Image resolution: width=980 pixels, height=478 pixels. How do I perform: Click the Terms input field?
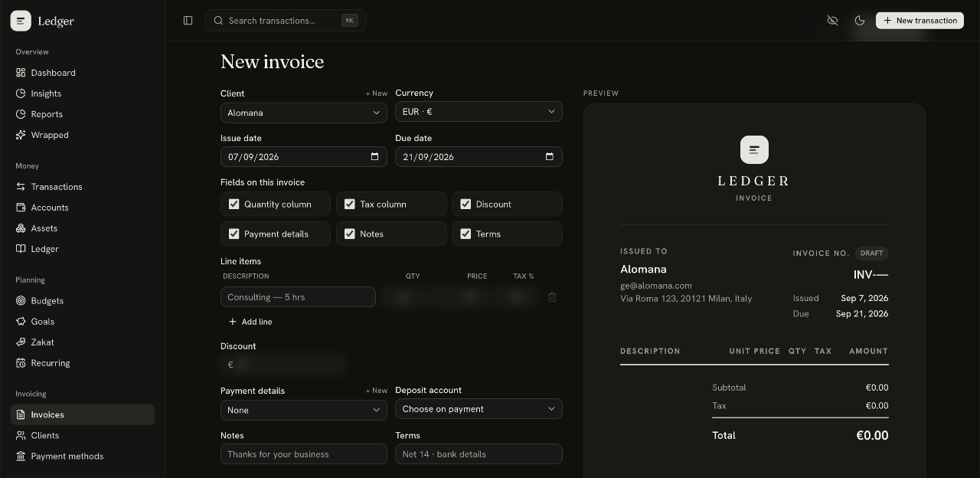pos(479,454)
